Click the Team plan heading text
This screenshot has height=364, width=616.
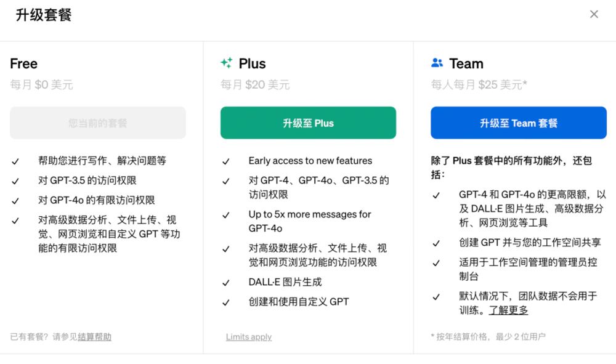[x=466, y=63]
